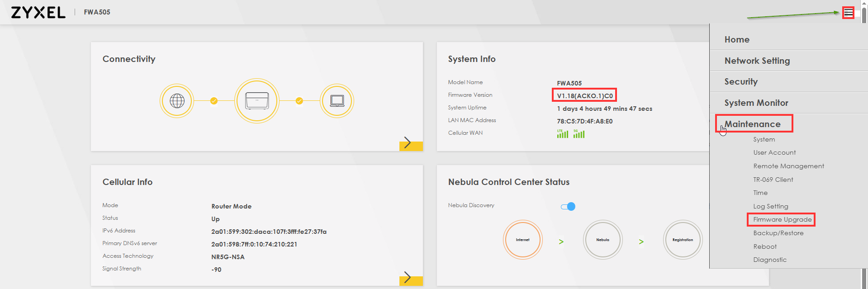Image resolution: width=868 pixels, height=289 pixels.
Task: Click the System Uptime label
Action: point(467,108)
